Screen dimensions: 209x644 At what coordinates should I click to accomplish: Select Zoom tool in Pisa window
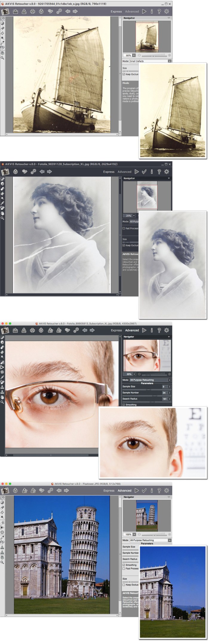coord(2,563)
